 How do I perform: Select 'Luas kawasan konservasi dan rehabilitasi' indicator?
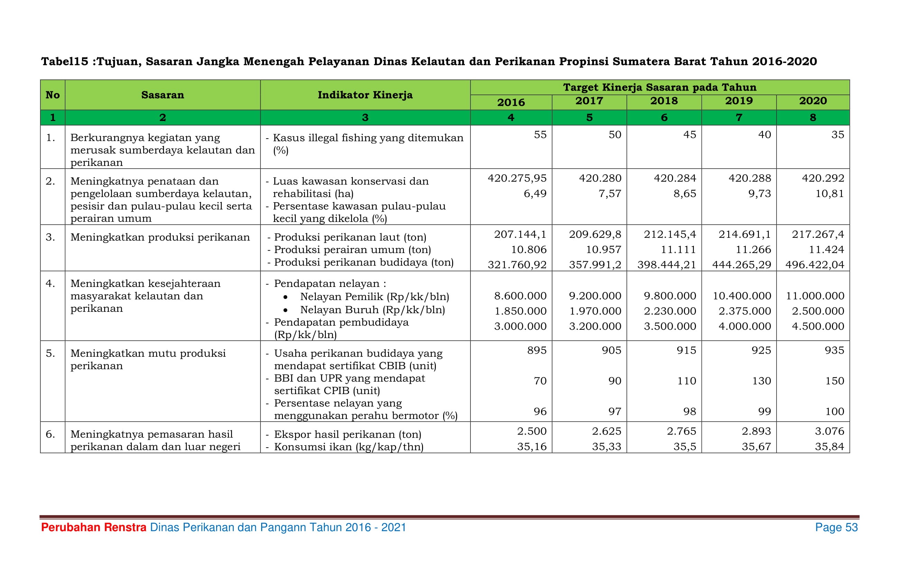pos(347,187)
